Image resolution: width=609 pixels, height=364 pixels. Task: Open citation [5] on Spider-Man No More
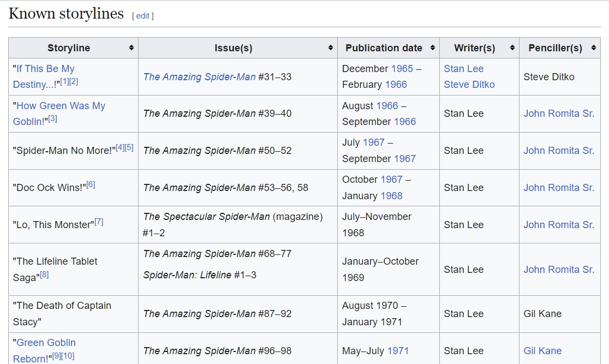tap(129, 148)
